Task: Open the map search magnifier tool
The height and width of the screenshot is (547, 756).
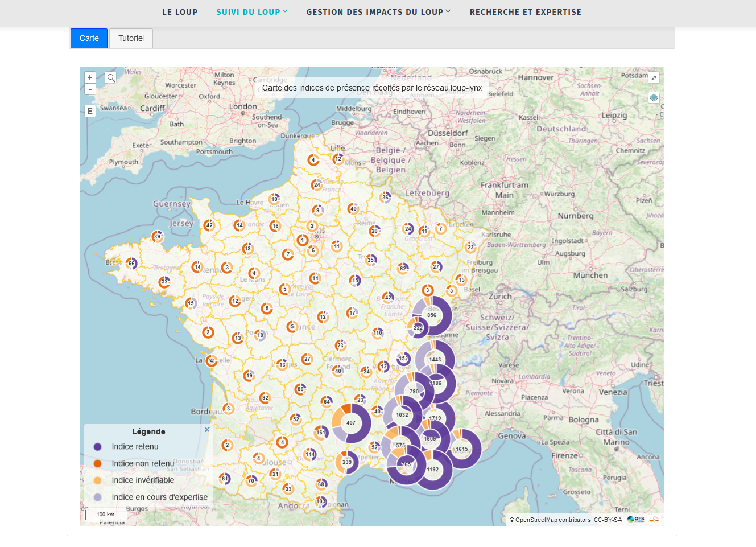Action: click(x=111, y=77)
